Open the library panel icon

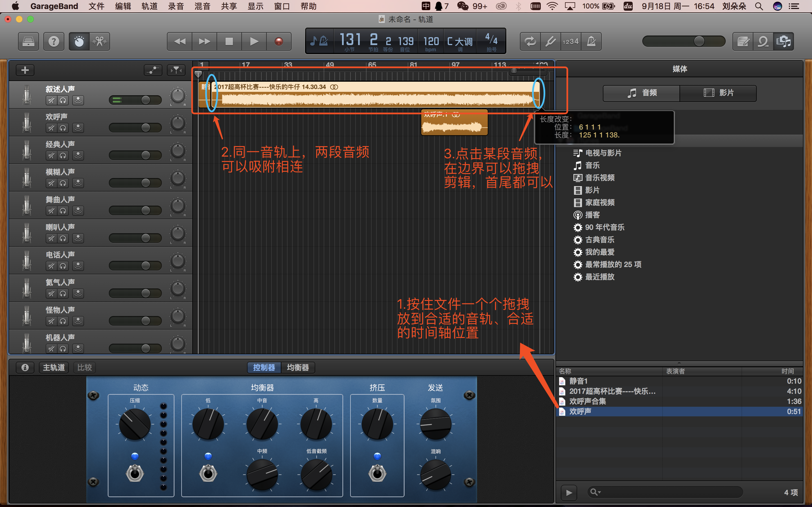pos(28,41)
